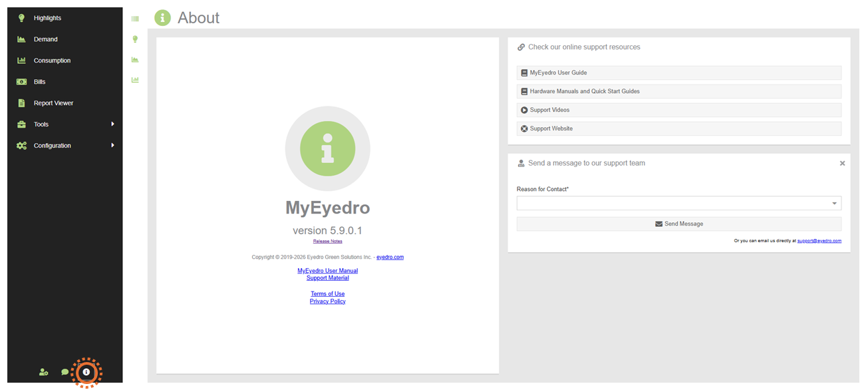The width and height of the screenshot is (868, 390).
Task: Expand the Tools submenu arrow
Action: 112,124
